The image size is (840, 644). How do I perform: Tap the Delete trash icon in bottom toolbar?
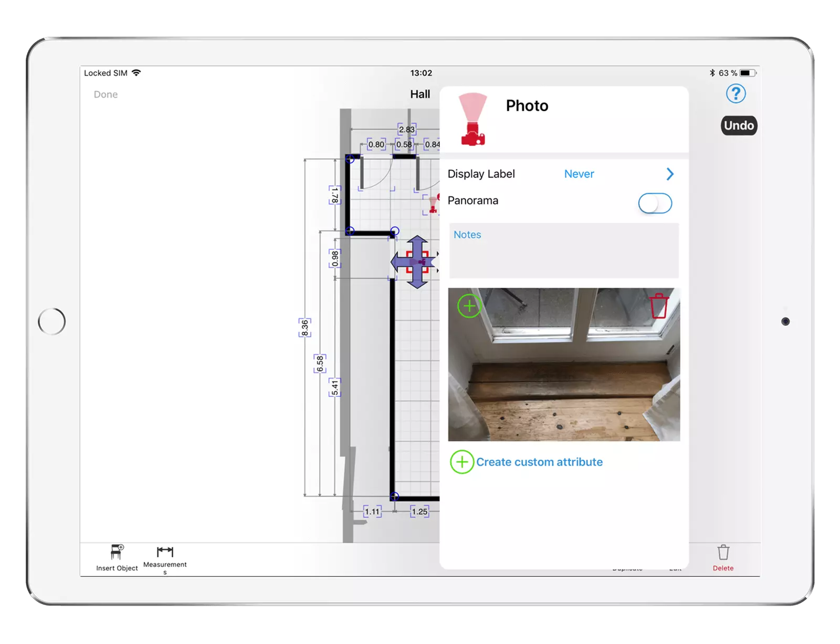(723, 553)
